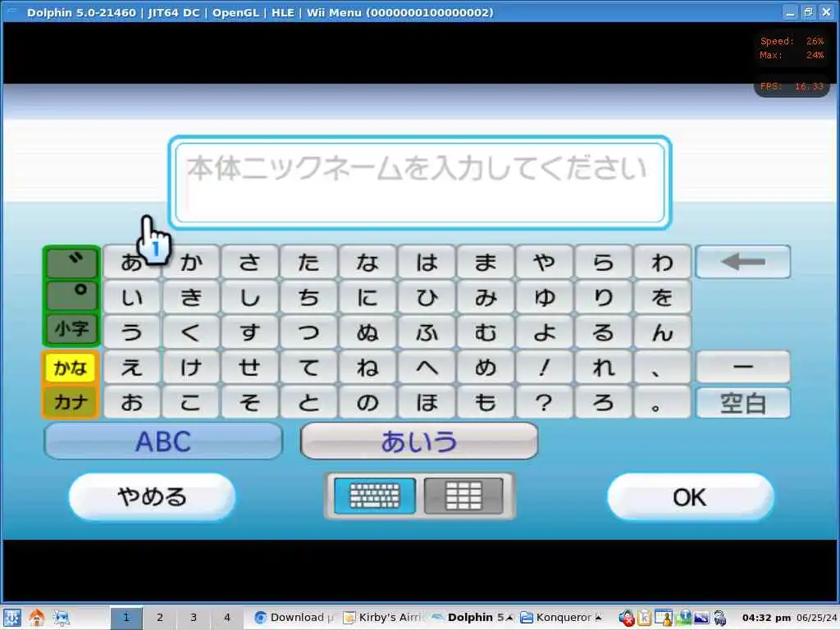Tap the ま key

tap(486, 262)
